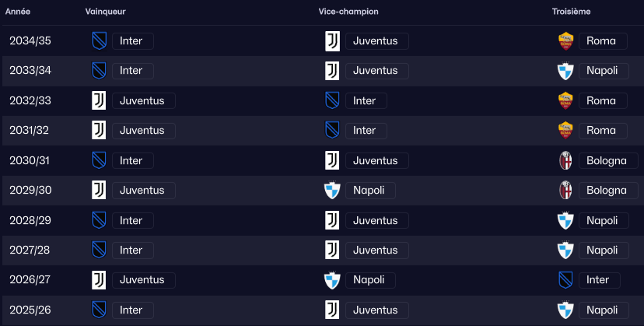Screen dimensions: 644x326
Task: Sort by the Année column header
Action: [x=18, y=12]
